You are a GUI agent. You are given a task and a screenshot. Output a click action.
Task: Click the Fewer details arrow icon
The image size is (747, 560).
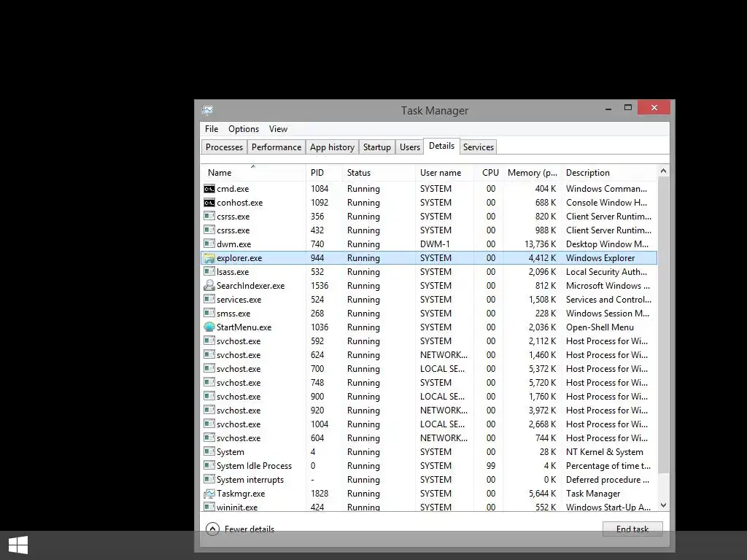[212, 529]
